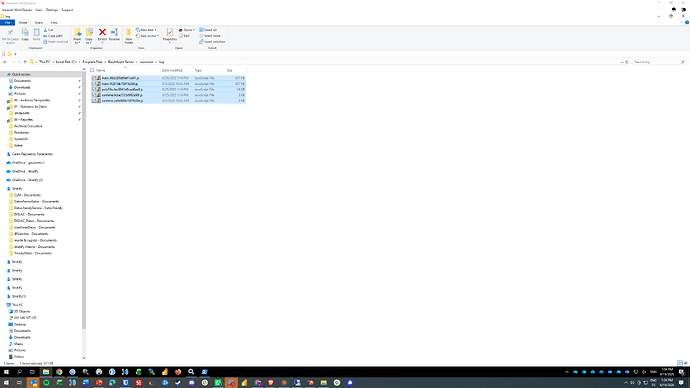Go back to previous folder
This screenshot has height=388, width=690.
(x=5, y=62)
